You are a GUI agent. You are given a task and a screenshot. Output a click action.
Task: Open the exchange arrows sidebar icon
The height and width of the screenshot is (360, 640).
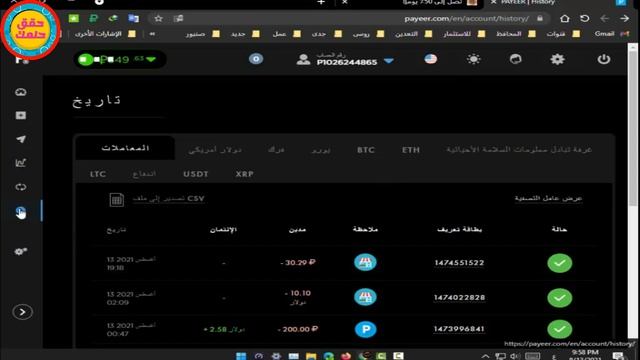tap(21, 187)
